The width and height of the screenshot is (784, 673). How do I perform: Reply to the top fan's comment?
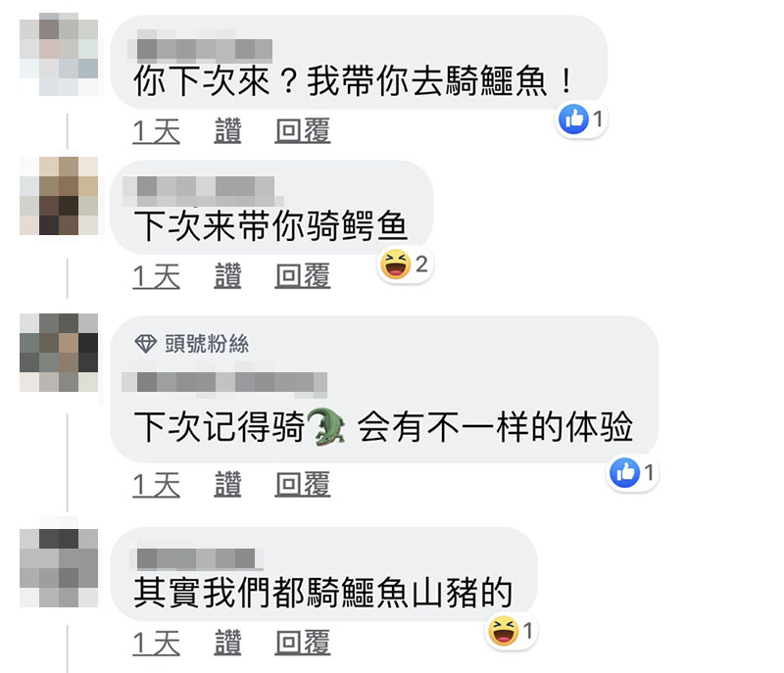tap(303, 484)
